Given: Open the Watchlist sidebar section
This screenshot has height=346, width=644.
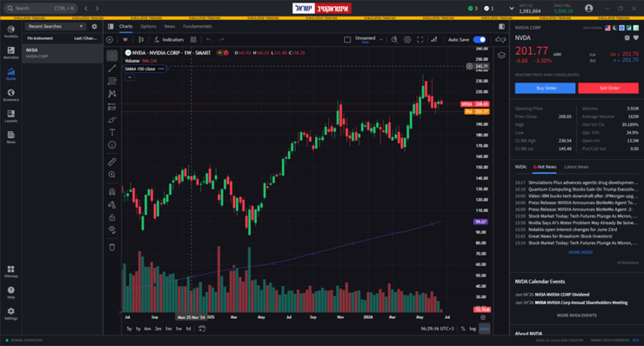Looking at the screenshot, I should click(x=10, y=52).
